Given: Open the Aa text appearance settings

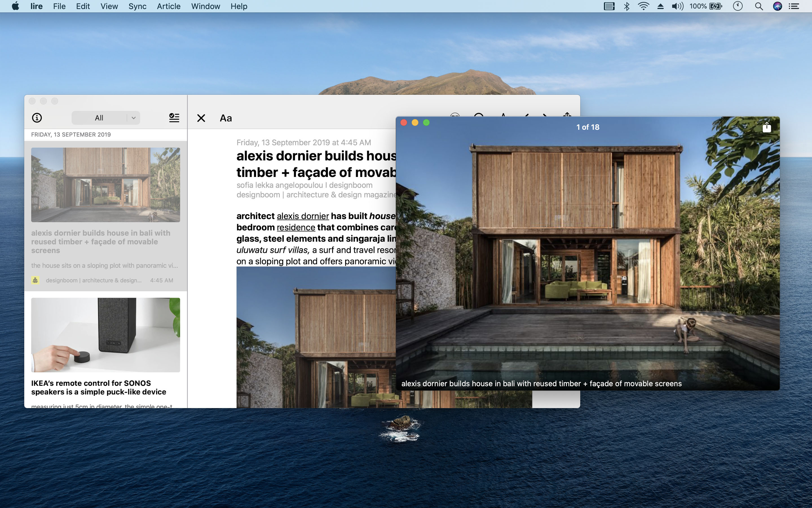Looking at the screenshot, I should [x=226, y=118].
